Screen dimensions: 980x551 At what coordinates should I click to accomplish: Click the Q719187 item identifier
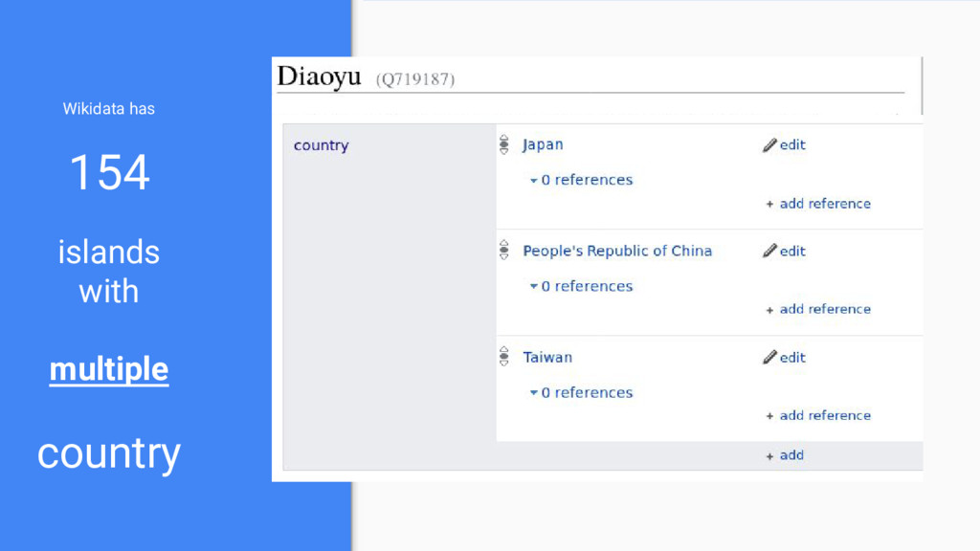[415, 79]
